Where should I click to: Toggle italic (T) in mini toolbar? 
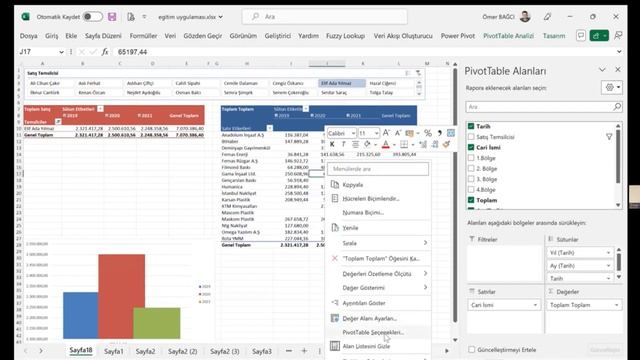coord(343,144)
